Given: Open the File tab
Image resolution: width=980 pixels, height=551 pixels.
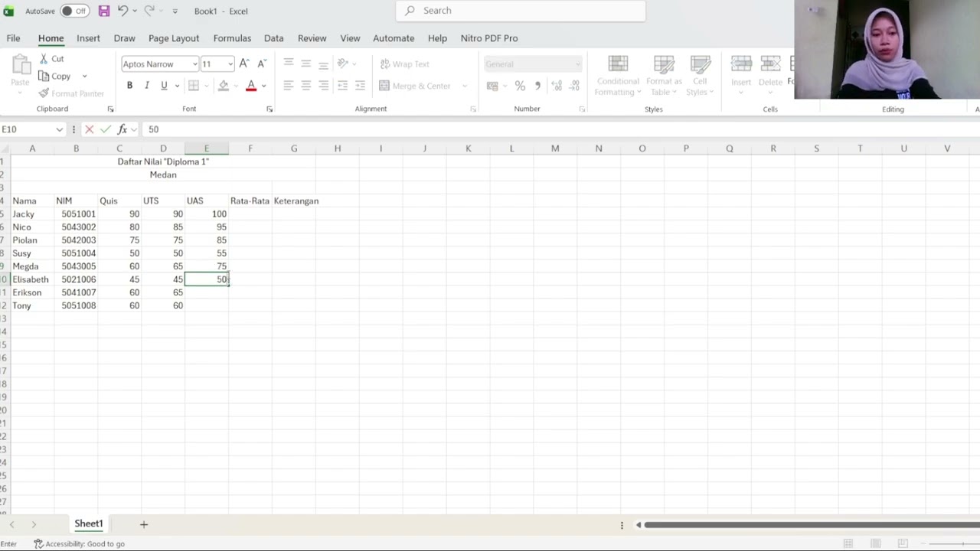Looking at the screenshot, I should [13, 38].
